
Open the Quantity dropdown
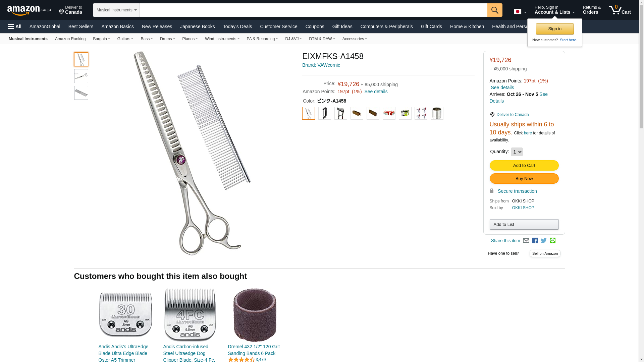pyautogui.click(x=517, y=152)
